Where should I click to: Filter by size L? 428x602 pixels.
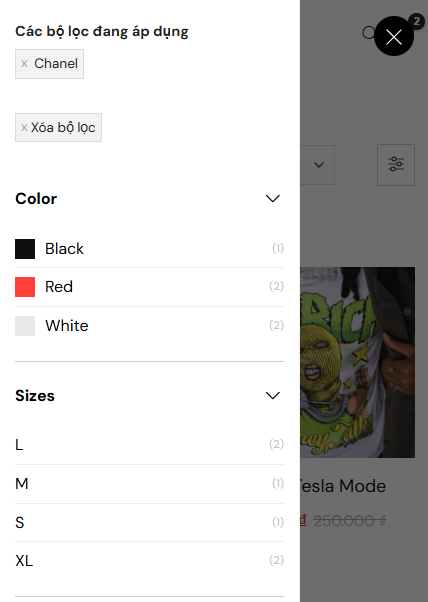(149, 445)
